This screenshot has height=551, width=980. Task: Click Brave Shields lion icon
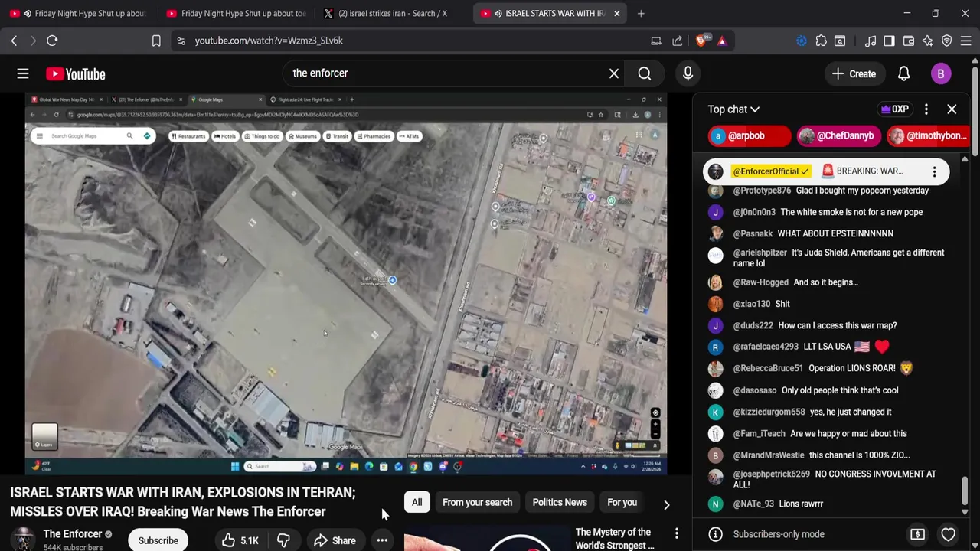pyautogui.click(x=701, y=41)
